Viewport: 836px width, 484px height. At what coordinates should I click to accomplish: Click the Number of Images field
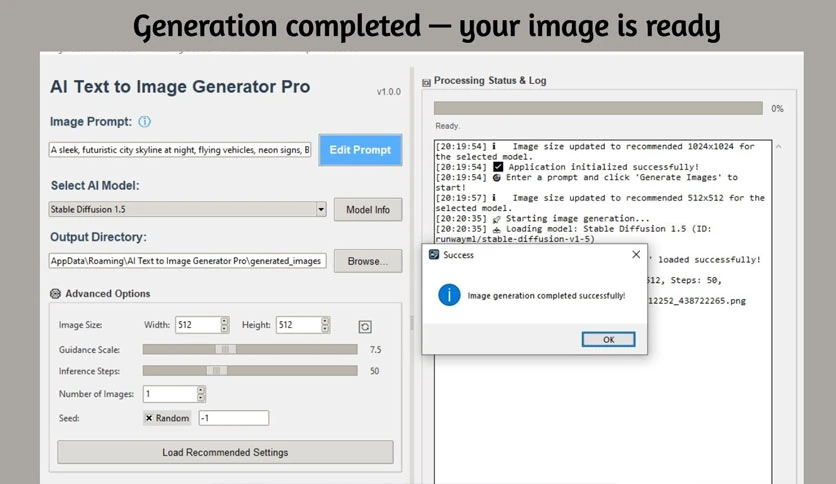(170, 394)
